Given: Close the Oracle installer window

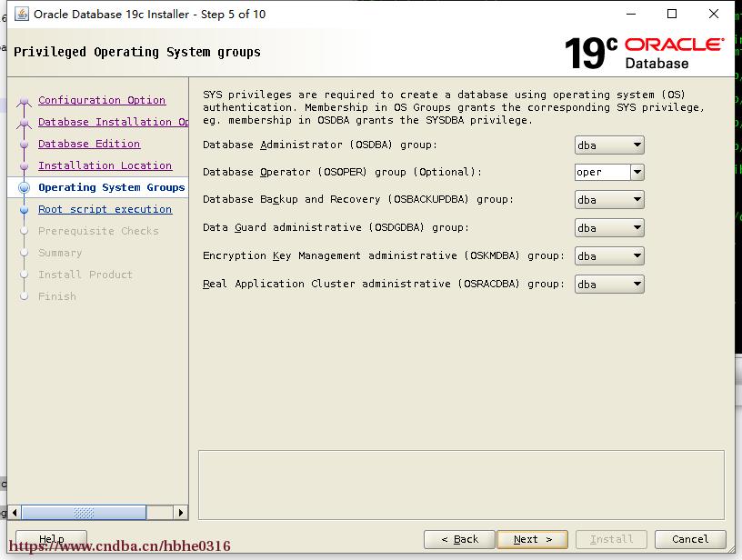Looking at the screenshot, I should pyautogui.click(x=714, y=14).
